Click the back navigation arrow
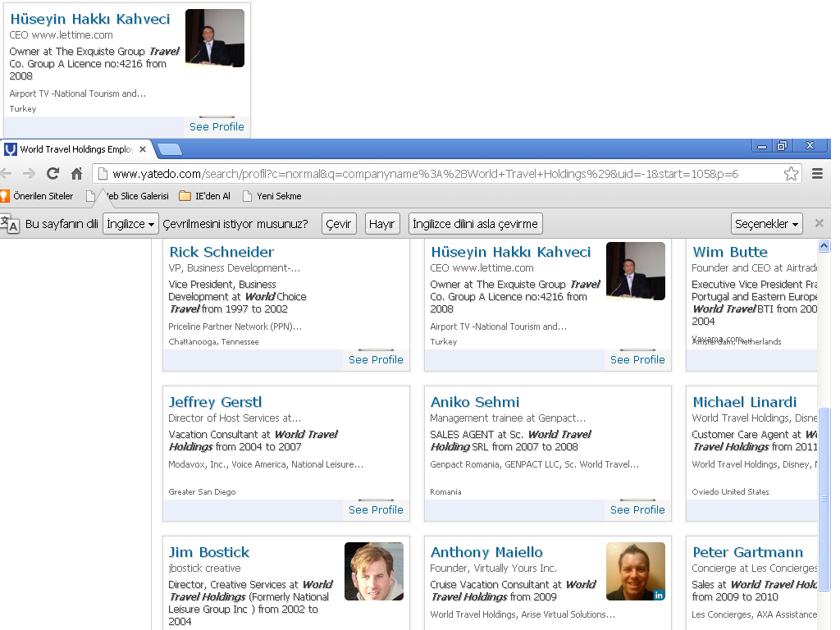Screen dimensions: 840x630 pyautogui.click(x=6, y=174)
